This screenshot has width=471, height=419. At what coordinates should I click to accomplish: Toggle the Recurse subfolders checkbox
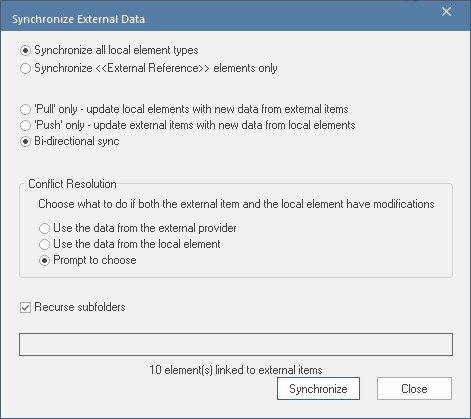pyautogui.click(x=25, y=307)
